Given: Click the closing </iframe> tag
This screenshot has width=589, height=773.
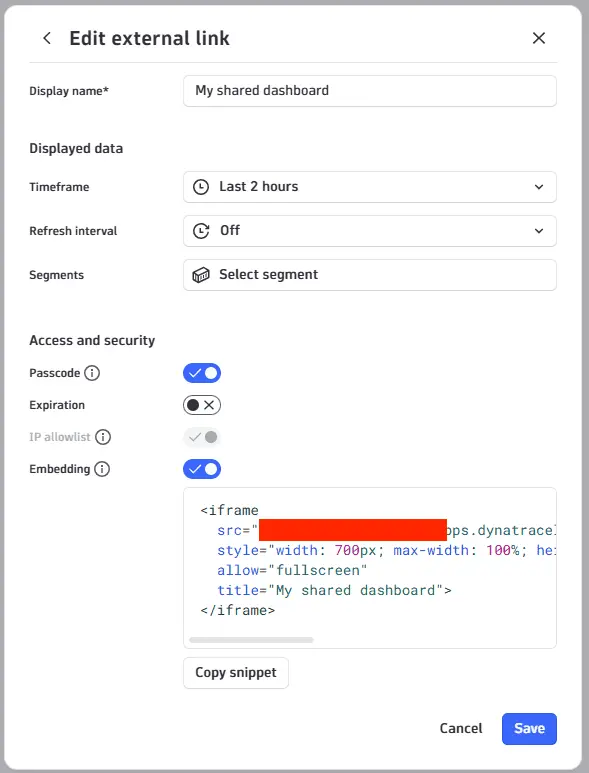Looking at the screenshot, I should [x=238, y=610].
